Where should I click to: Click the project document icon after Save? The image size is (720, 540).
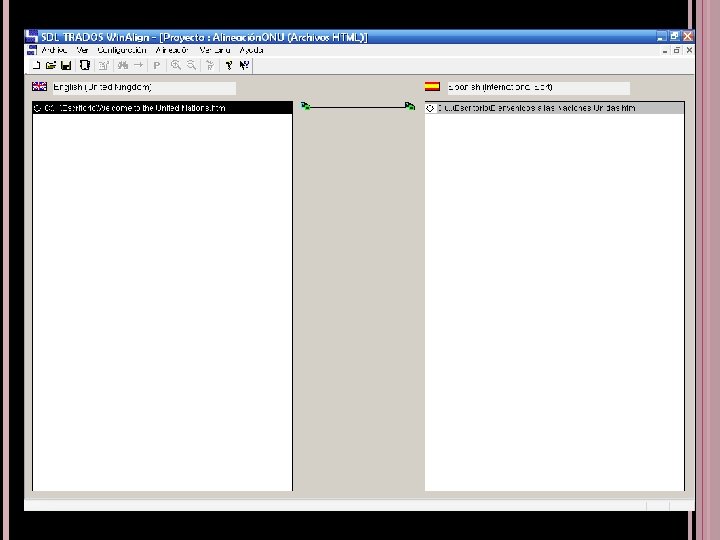pyautogui.click(x=84, y=65)
